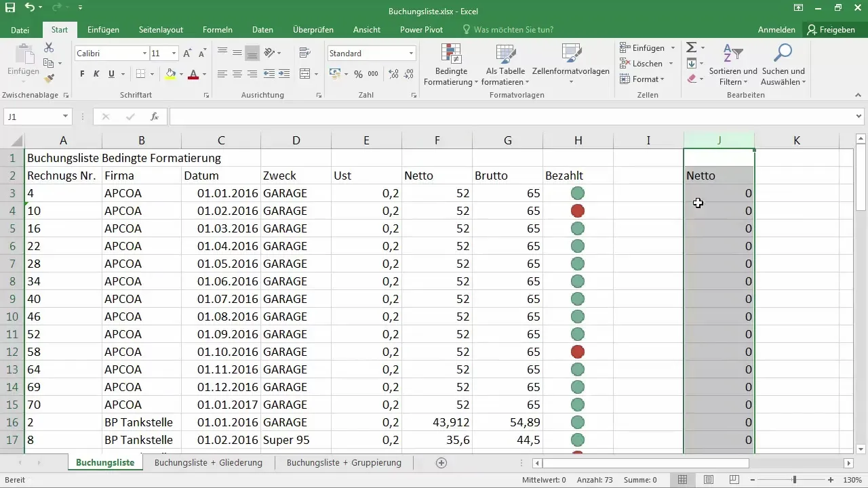868x488 pixels.
Task: Expand the Name Box dropdown
Action: 65,117
